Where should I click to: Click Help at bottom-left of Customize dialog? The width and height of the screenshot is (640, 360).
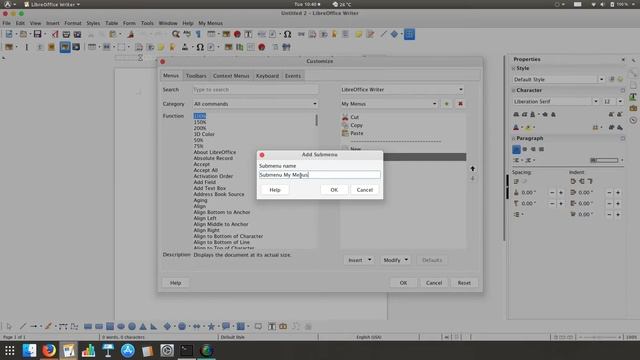tap(176, 282)
